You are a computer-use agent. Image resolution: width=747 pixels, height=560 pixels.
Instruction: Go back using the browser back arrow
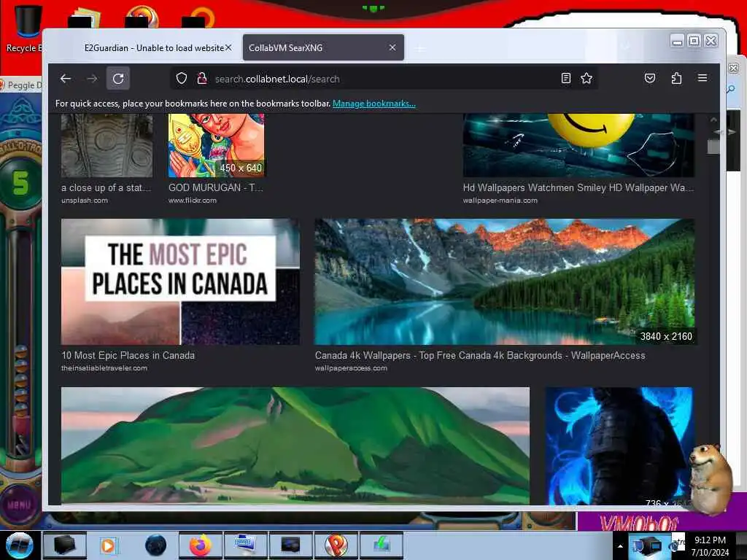[66, 79]
